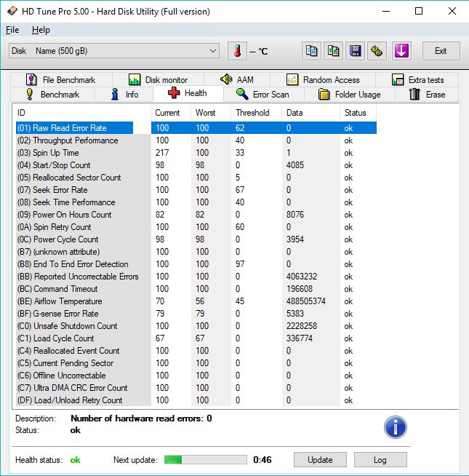
Task: Switch to the Extra tests tab
Action: pyautogui.click(x=417, y=80)
